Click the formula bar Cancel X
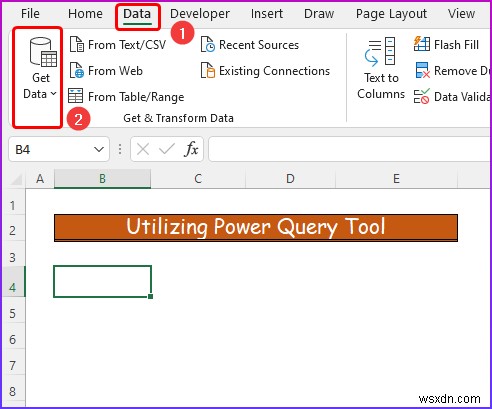492x409 pixels. (x=143, y=149)
